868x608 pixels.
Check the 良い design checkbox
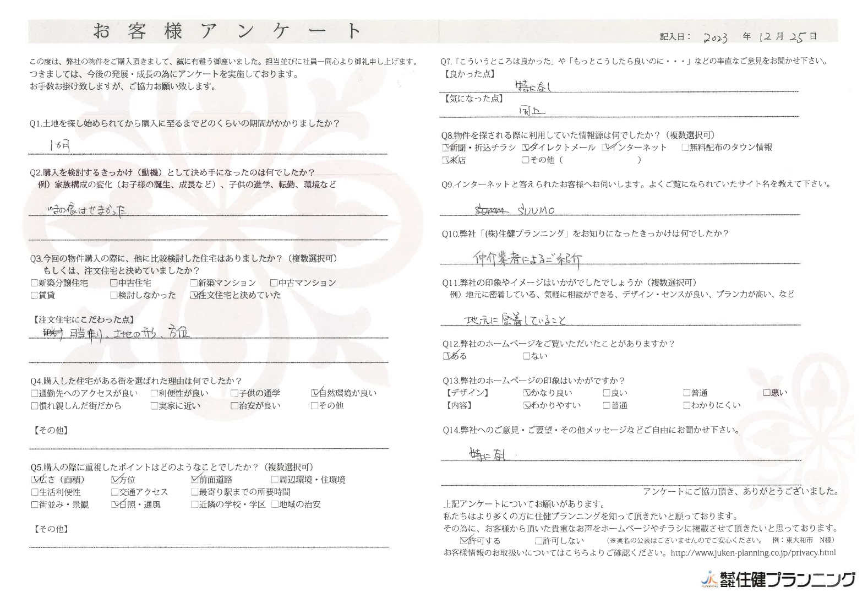point(607,393)
